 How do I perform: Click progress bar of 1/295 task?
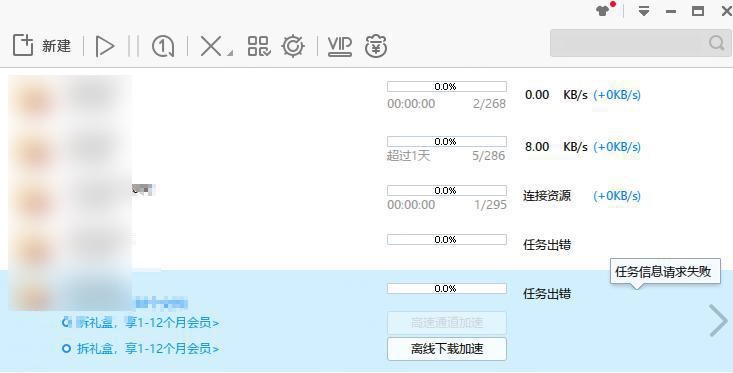point(446,191)
